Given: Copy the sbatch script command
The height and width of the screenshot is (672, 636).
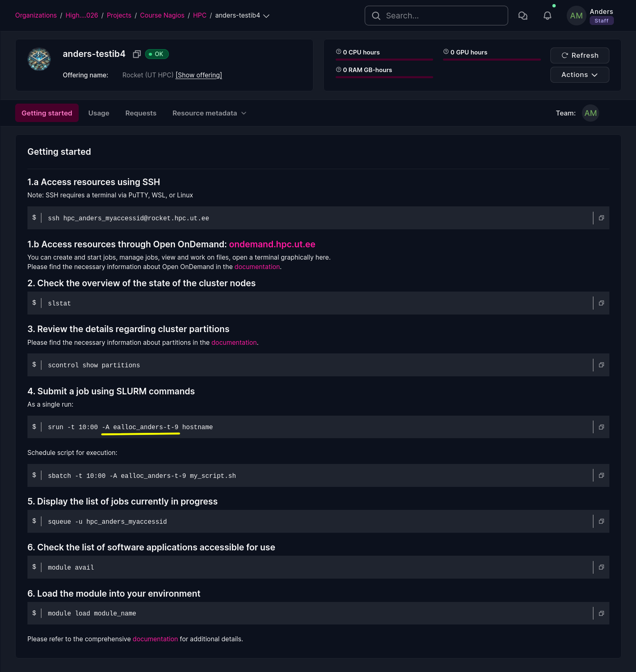Looking at the screenshot, I should [601, 475].
